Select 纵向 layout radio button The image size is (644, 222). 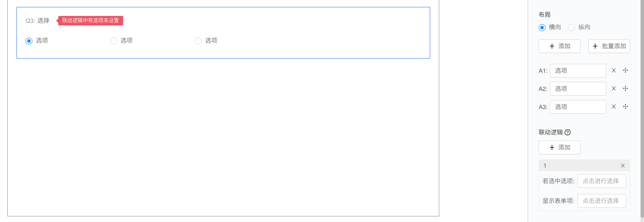pyautogui.click(x=571, y=27)
